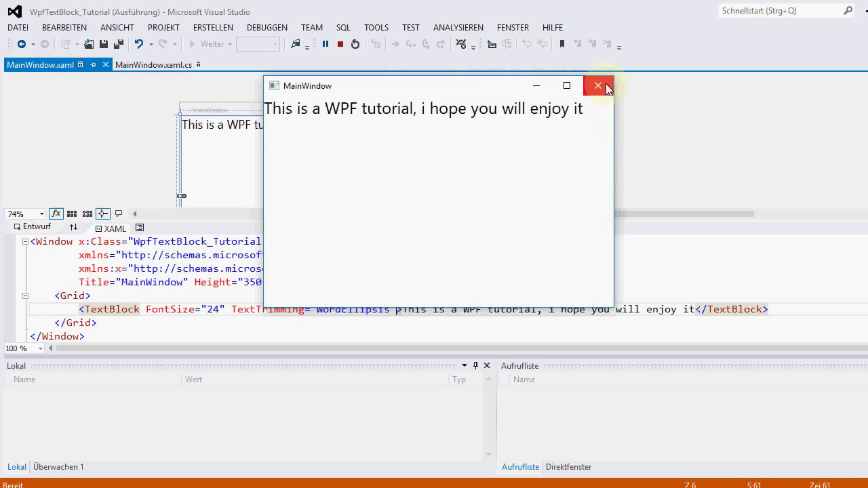The height and width of the screenshot is (488, 868).
Task: Restart the debug session icon
Action: (x=355, y=44)
